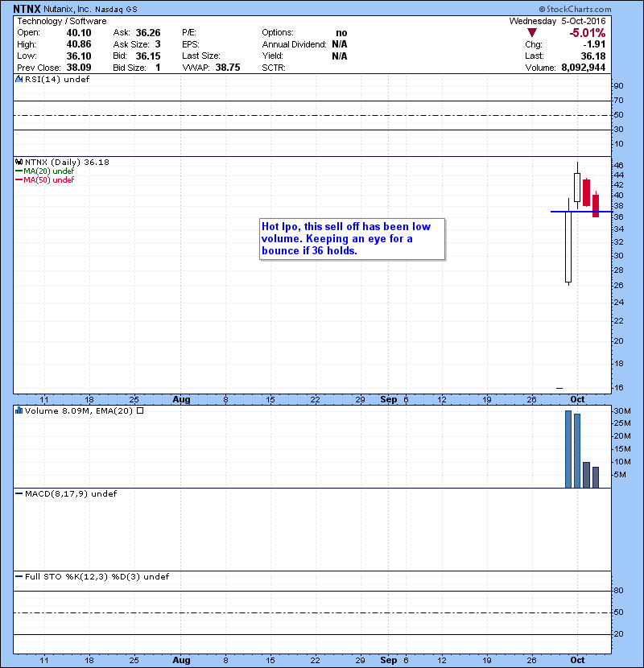Click the Bid value 36.15
The width and height of the screenshot is (644, 668).
148,56
